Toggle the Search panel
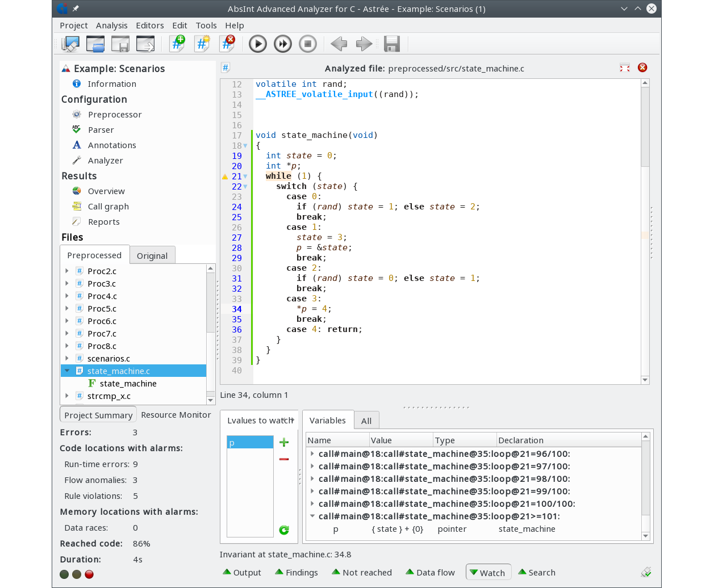Screen dimensions: 714x588 pyautogui.click(x=536, y=572)
